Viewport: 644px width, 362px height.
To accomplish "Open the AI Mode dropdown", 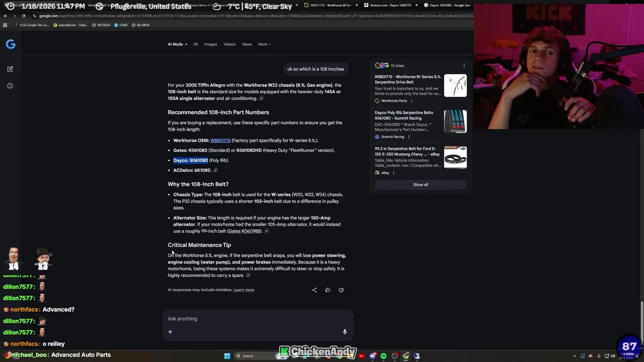I will [177, 44].
